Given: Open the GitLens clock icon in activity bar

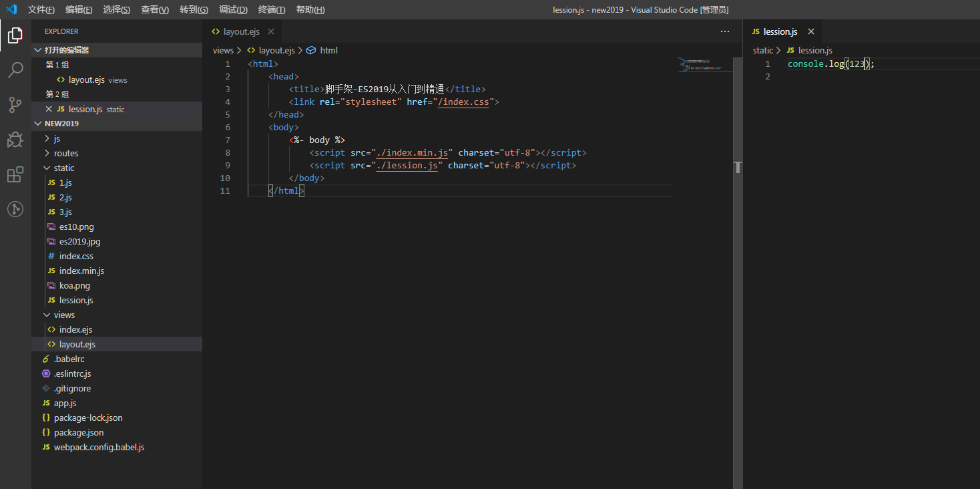Looking at the screenshot, I should [x=15, y=209].
